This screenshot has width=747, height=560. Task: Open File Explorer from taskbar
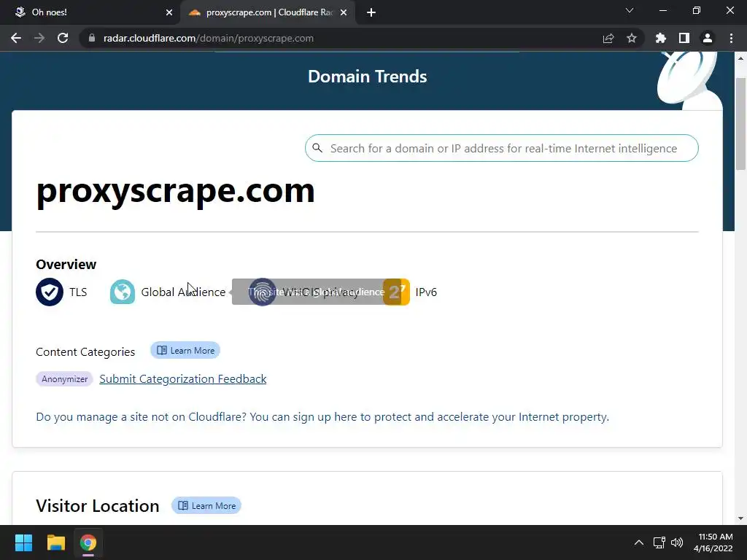(55, 542)
